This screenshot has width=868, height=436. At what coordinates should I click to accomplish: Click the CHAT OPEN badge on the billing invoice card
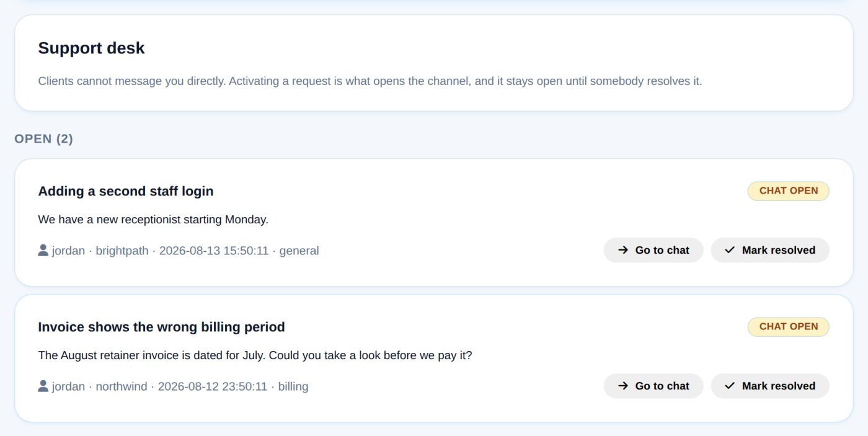788,327
